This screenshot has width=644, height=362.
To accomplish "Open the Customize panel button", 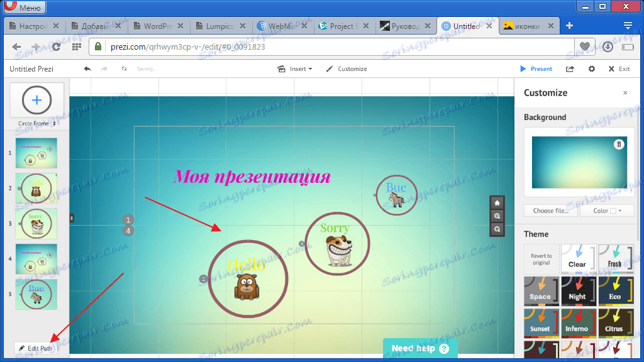I will point(347,69).
